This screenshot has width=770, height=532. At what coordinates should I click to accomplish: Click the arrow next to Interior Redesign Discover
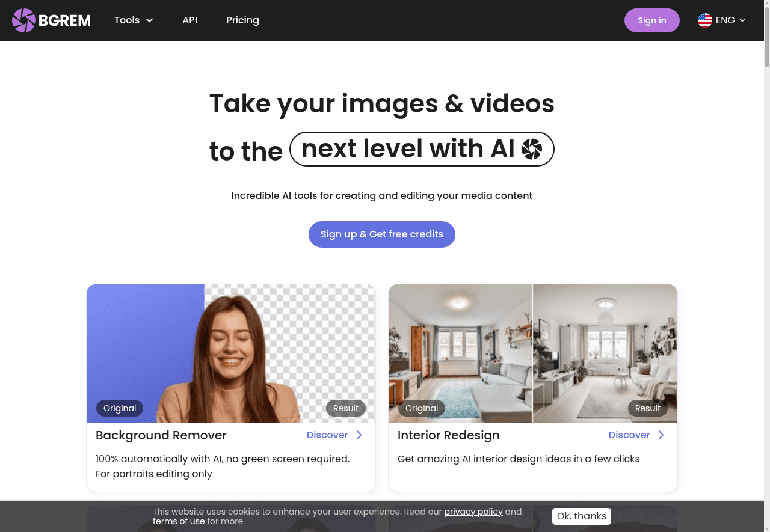(x=661, y=435)
